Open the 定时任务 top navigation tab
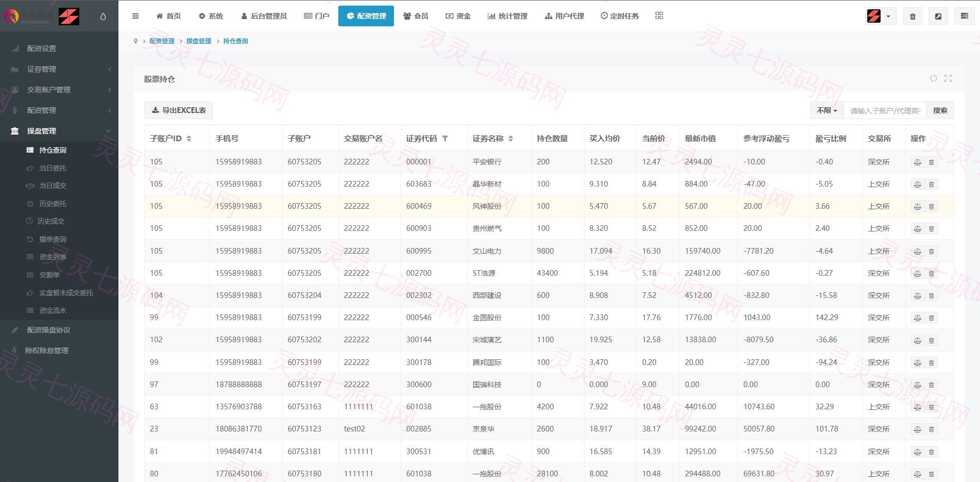980x482 pixels. tap(620, 16)
